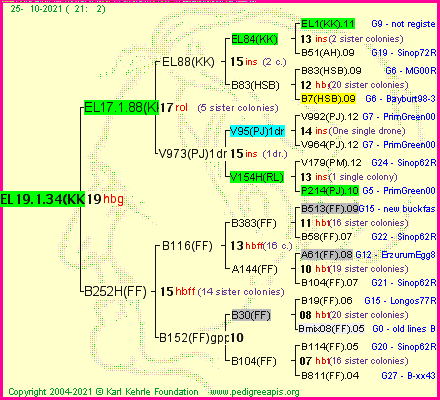Image resolution: width=440 pixels, height=400 pixels.
Task: Click the 19 hbg year marker
Action: coord(105,199)
